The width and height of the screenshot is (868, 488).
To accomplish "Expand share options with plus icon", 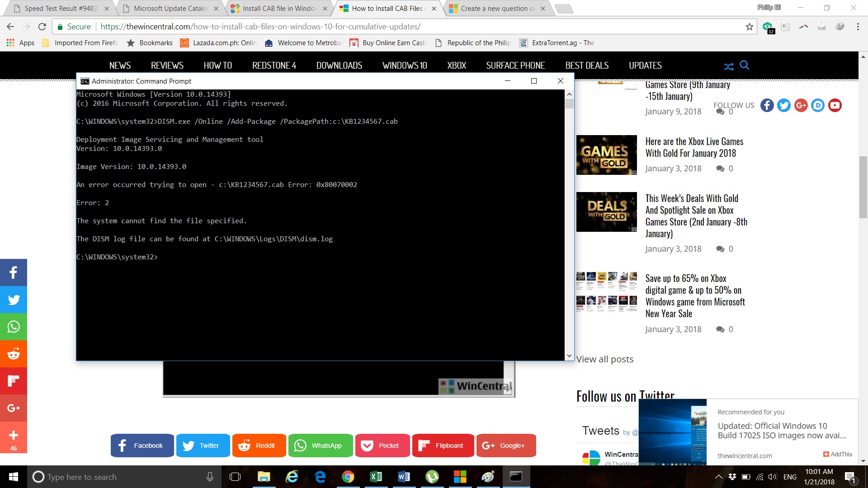I will 14,436.
